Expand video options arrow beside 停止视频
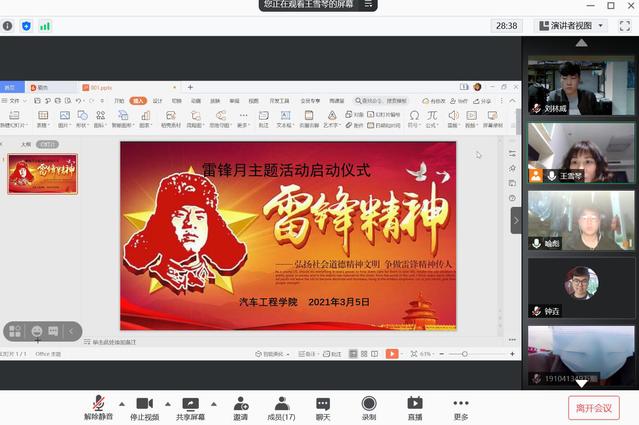Image resolution: width=639 pixels, height=425 pixels. click(167, 404)
